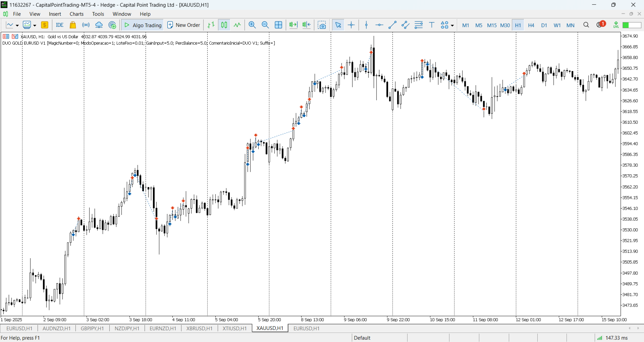The image size is (644, 342).
Task: Toggle Algo Trading on or off
Action: 143,25
